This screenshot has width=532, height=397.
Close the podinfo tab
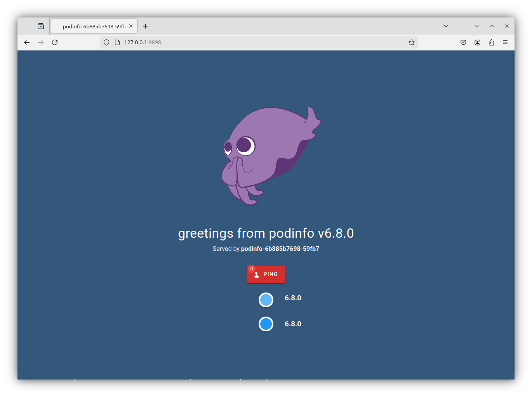click(x=131, y=26)
